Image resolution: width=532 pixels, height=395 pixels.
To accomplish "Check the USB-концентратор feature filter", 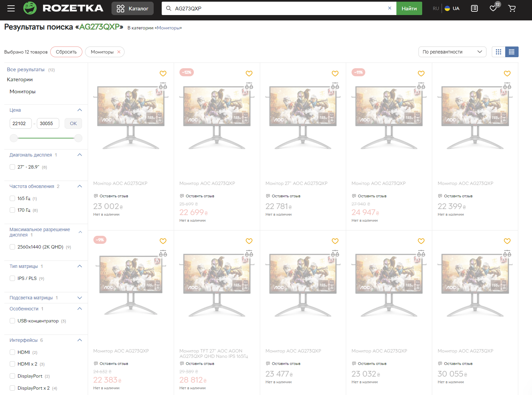I will tap(12, 321).
